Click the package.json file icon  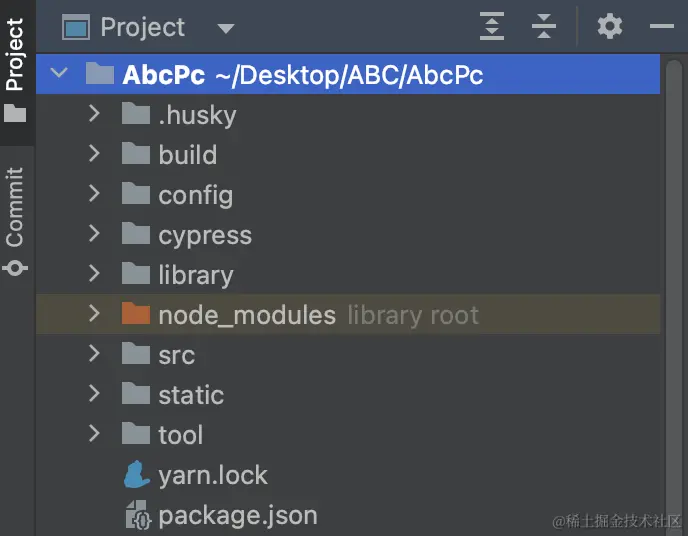tap(136, 515)
